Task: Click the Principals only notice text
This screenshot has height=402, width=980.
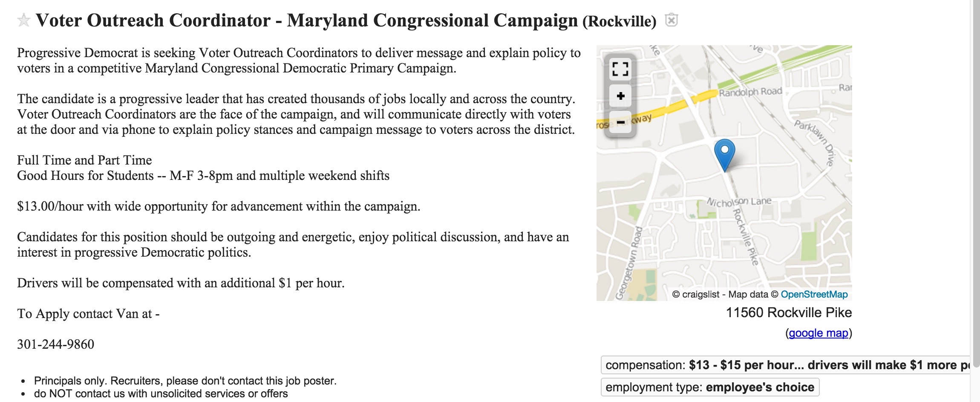Action: 185,381
